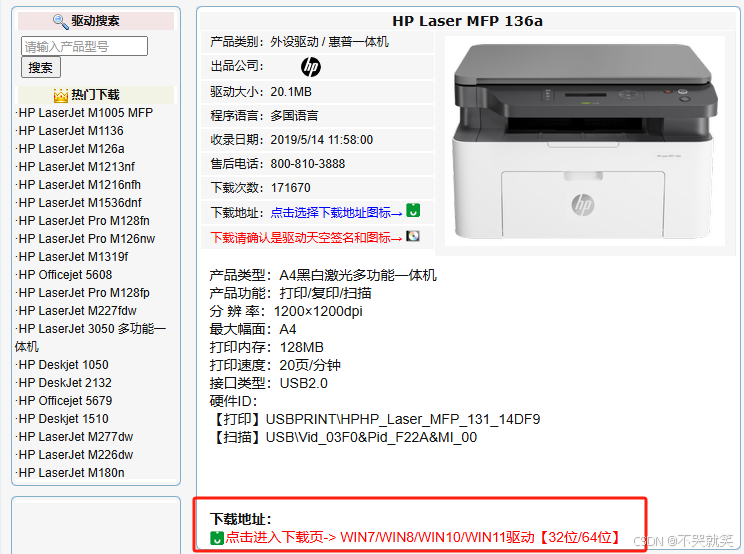The image size is (744, 554).
Task: Click the 驱动搜索 section header
Action: point(95,21)
